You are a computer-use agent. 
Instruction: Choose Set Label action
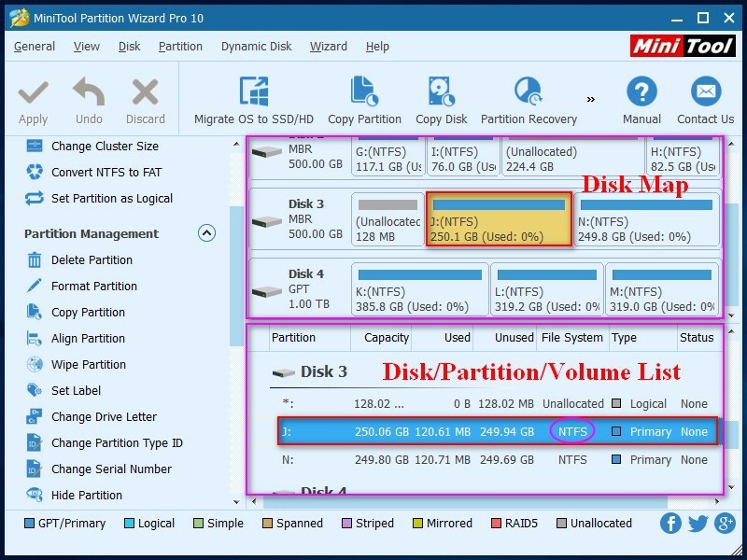point(63,391)
